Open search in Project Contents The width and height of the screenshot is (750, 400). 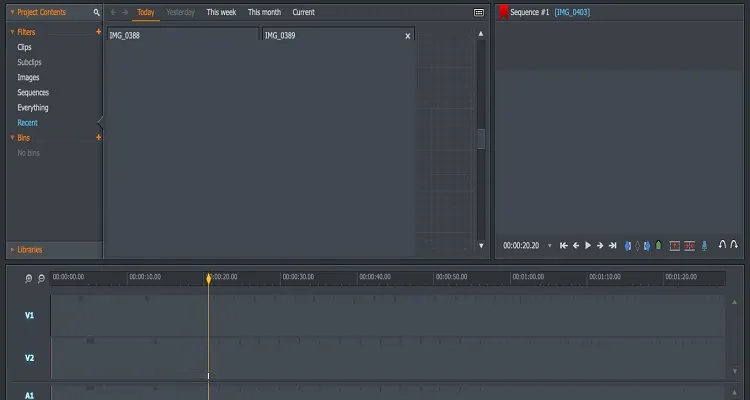pyautogui.click(x=96, y=12)
